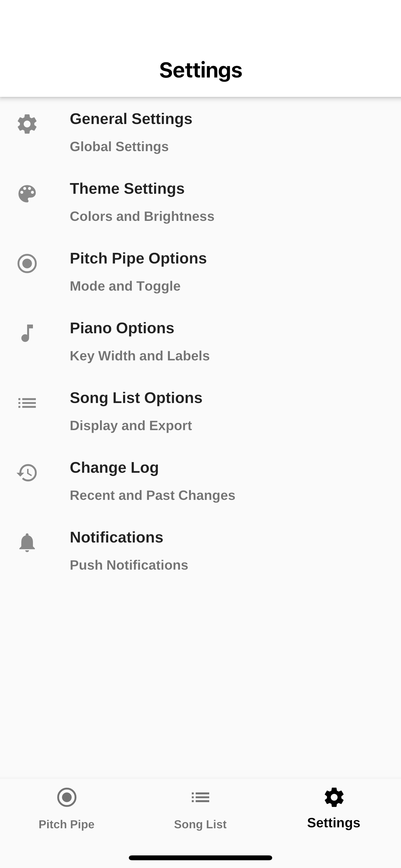Open Song List Options
This screenshot has height=868, width=401.
[x=200, y=411]
